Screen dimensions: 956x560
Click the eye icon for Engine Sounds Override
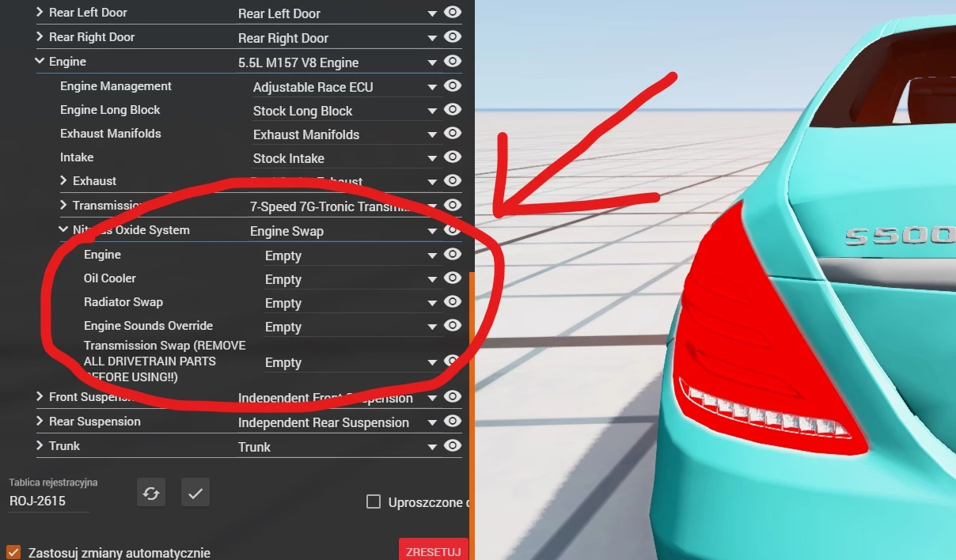(x=452, y=325)
